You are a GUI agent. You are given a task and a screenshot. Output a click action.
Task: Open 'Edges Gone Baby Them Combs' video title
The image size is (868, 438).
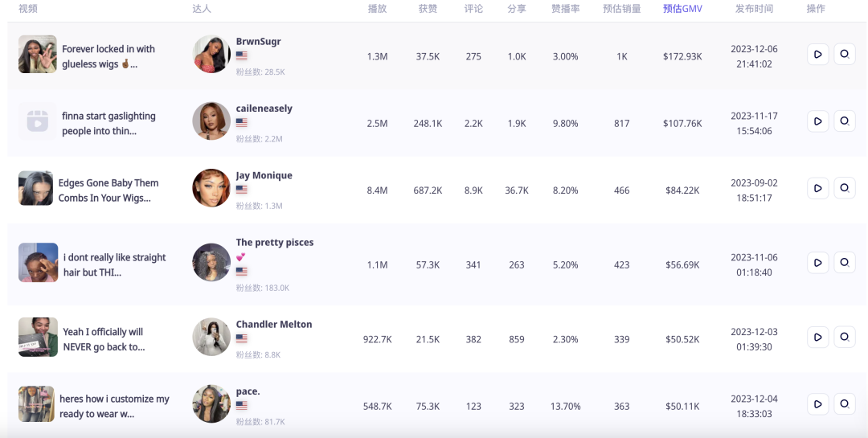(108, 190)
